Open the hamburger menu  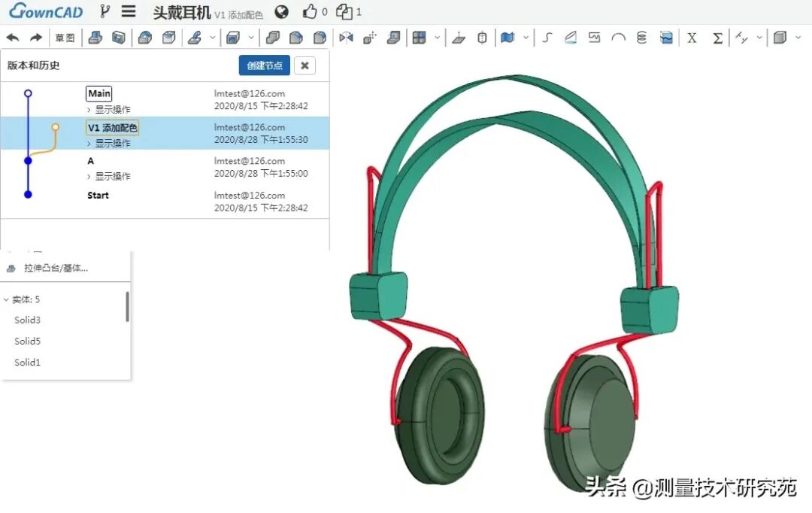click(x=129, y=11)
